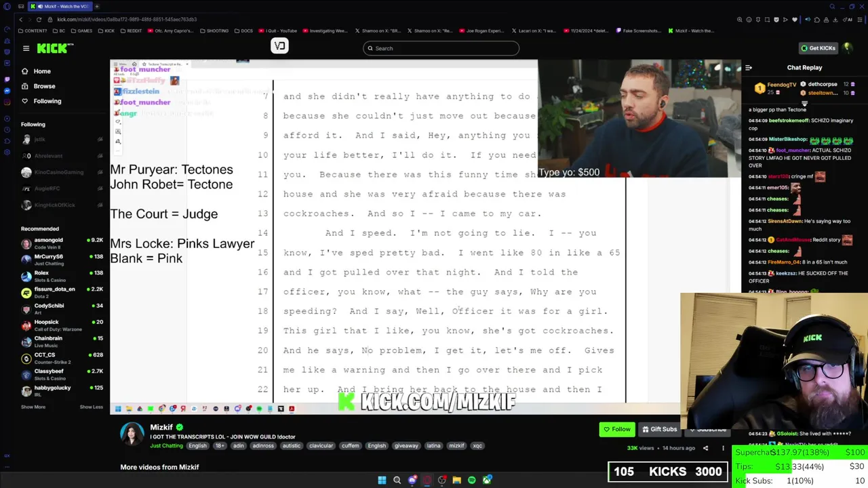Viewport: 868px width, 488px height.
Task: Open Joe Rogan Experience bookmark
Action: tap(481, 30)
